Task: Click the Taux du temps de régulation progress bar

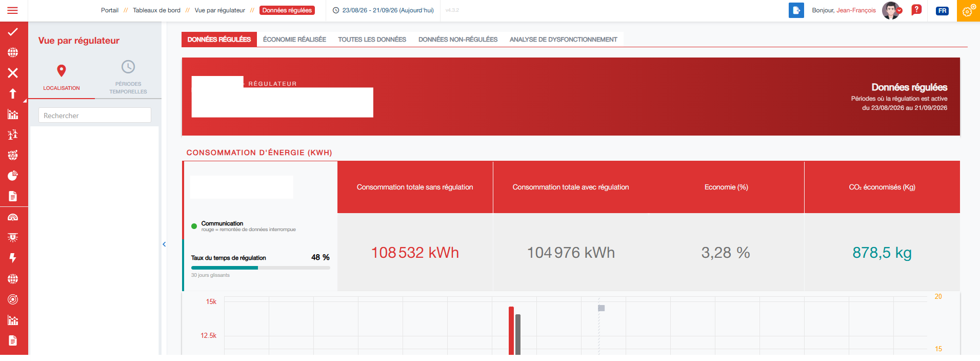Action: point(261,268)
